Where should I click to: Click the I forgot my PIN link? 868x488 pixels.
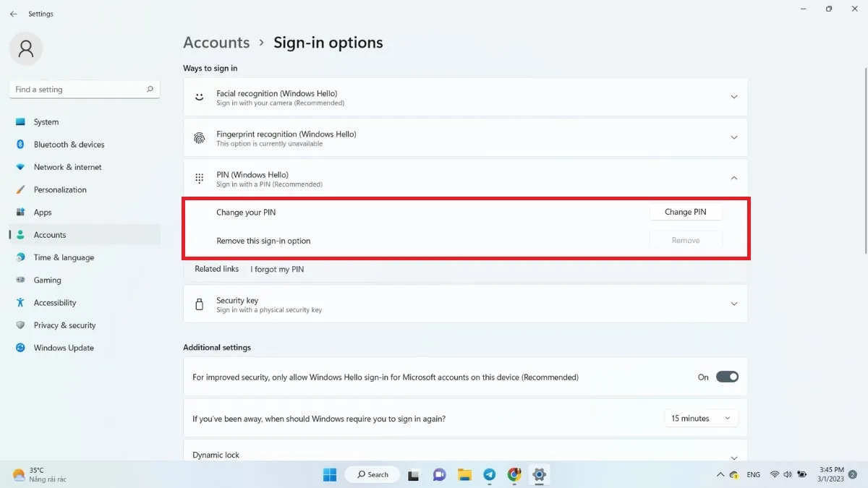click(277, 269)
